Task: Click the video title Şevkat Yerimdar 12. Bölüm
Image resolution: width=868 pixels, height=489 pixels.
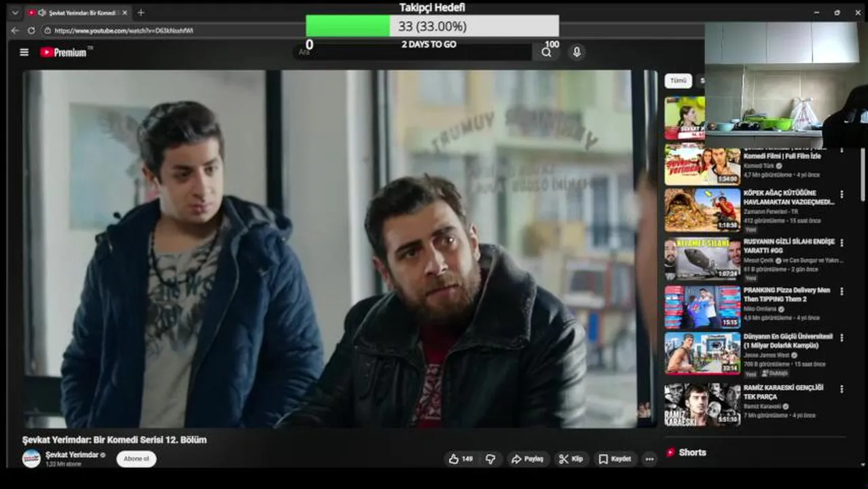Action: [x=115, y=439]
